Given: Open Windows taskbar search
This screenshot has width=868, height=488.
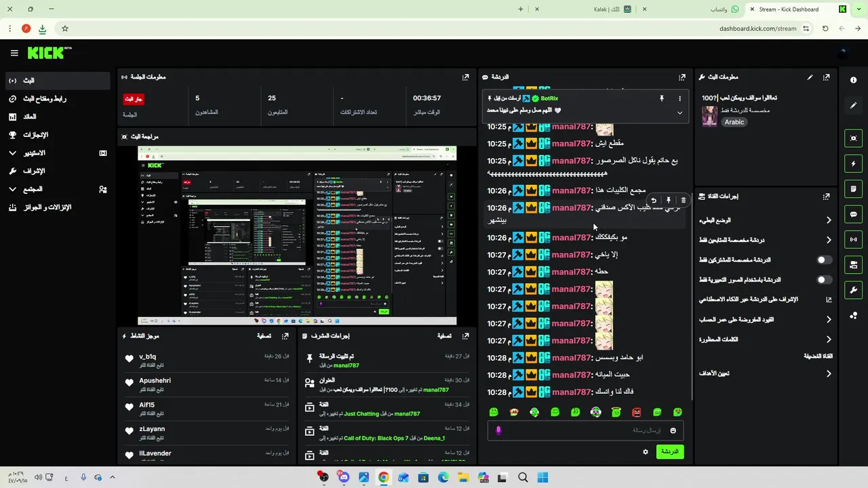Looking at the screenshot, I should (523, 478).
